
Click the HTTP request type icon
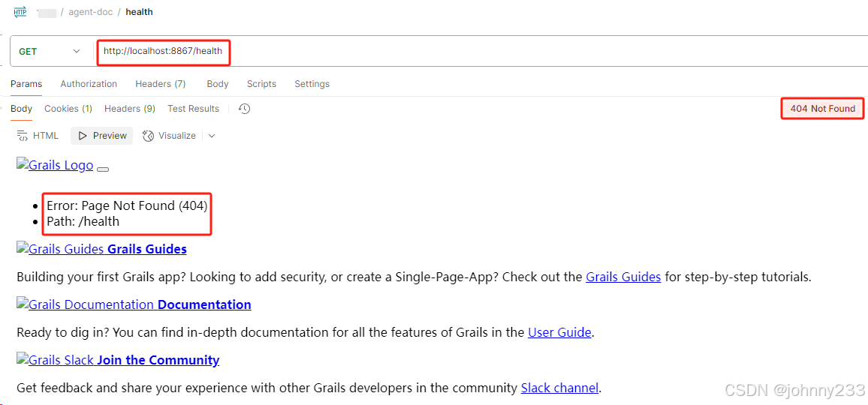tap(20, 11)
